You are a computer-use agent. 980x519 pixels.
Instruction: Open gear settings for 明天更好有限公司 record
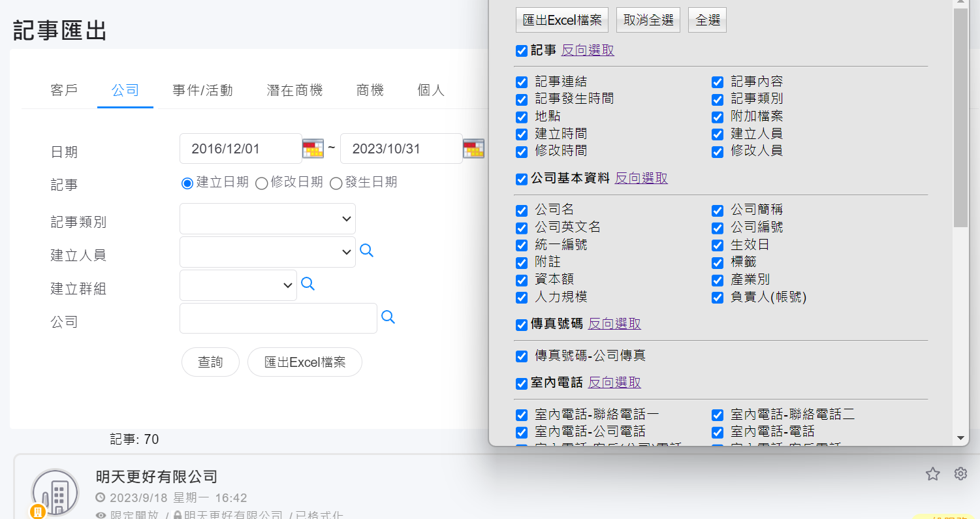pos(960,474)
